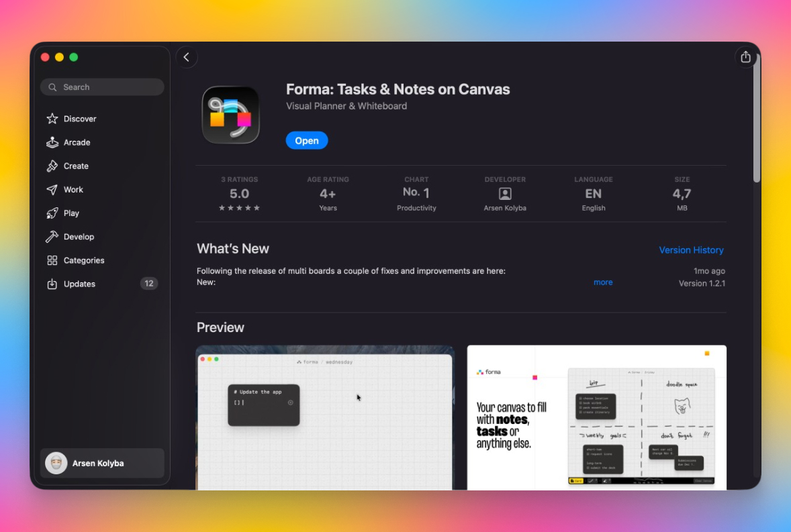Select the Discover star icon
791x532 pixels.
click(52, 119)
